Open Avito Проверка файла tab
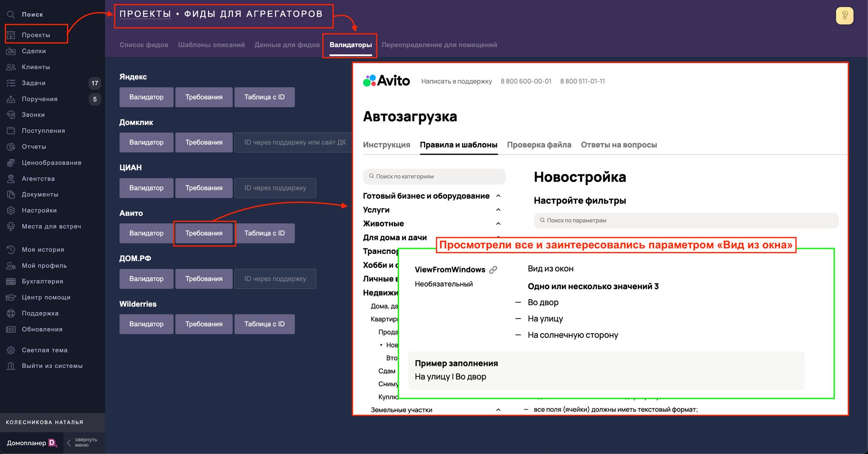The height and width of the screenshot is (454, 868). 539,145
